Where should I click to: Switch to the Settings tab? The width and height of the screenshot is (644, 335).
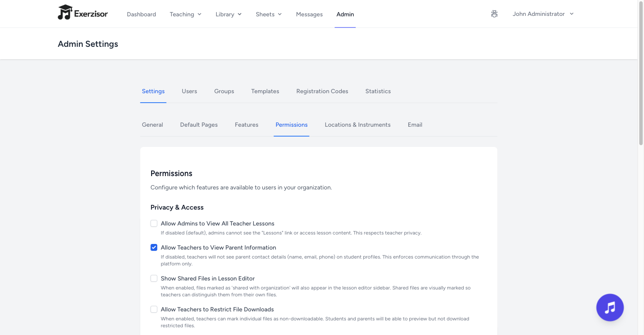pyautogui.click(x=153, y=91)
